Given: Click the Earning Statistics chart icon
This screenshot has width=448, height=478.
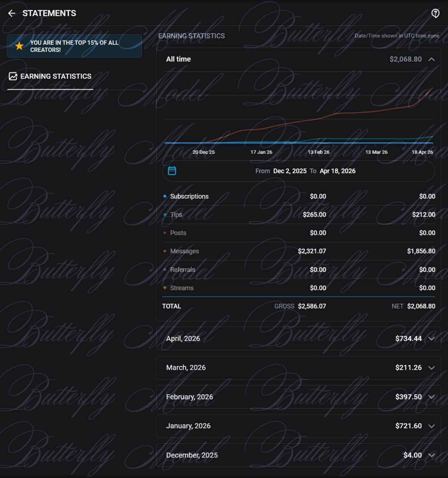Looking at the screenshot, I should click(x=13, y=76).
